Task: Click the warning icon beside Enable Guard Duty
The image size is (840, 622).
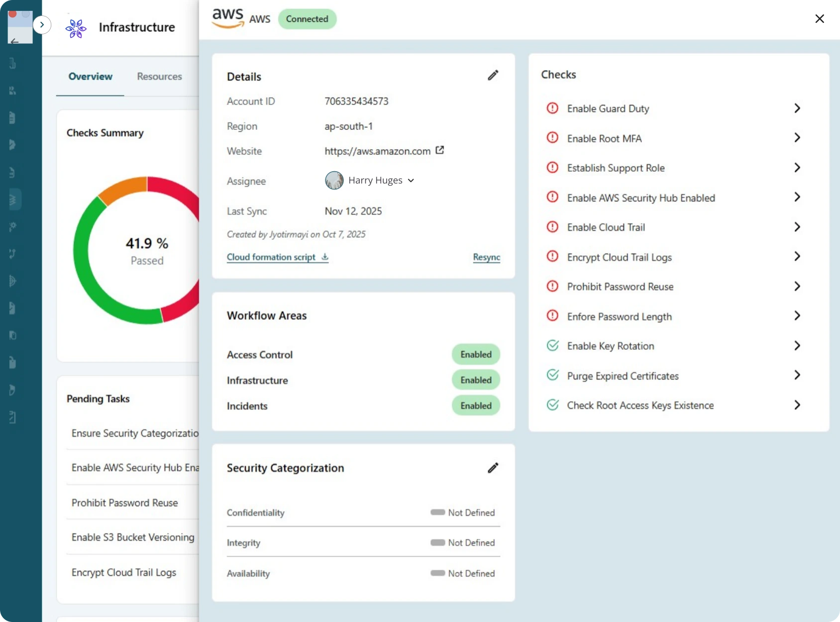Action: coord(553,108)
